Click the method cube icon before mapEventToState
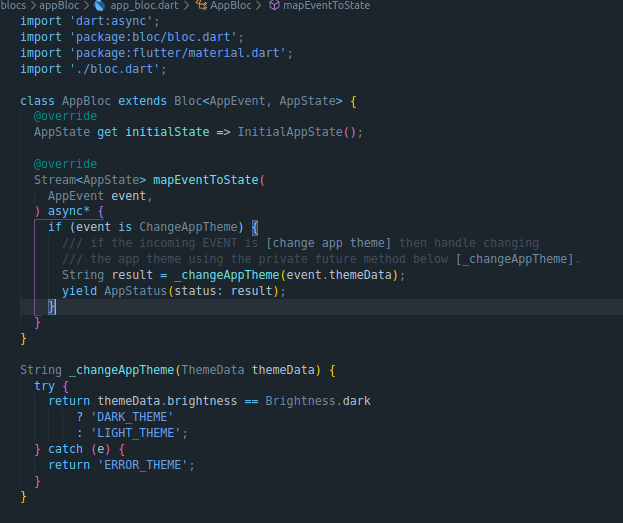Screen dimensions: 623x523 (x=274, y=5)
